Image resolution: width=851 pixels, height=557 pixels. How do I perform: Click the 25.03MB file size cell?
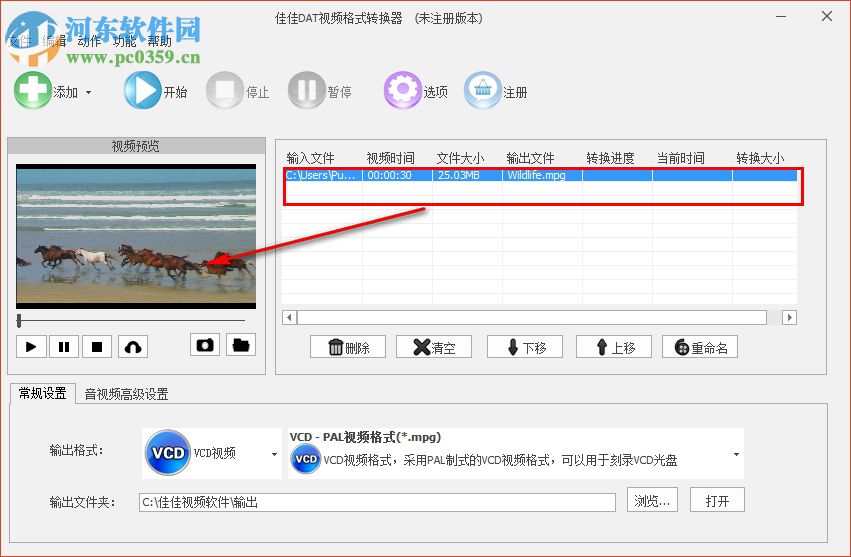click(x=467, y=175)
